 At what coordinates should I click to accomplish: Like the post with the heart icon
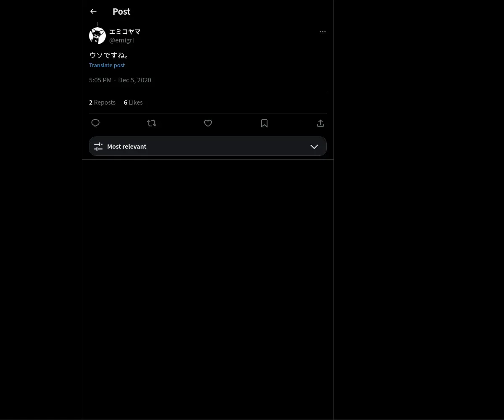pos(208,123)
